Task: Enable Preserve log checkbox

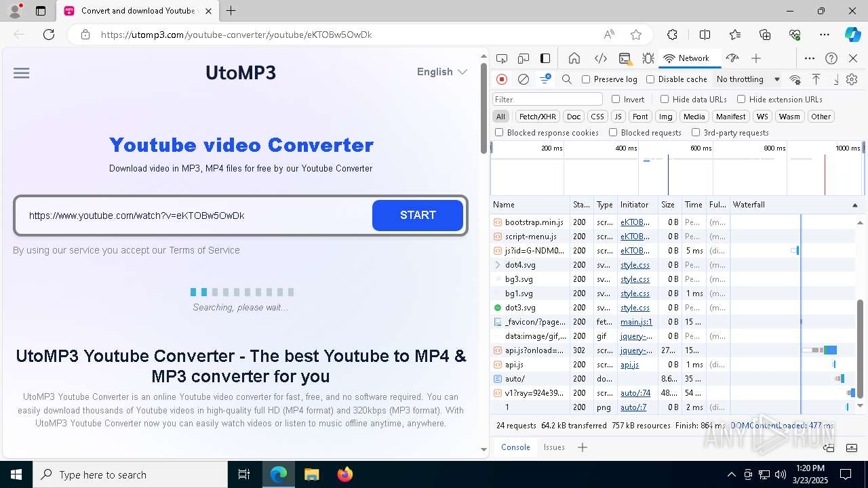Action: tap(586, 79)
